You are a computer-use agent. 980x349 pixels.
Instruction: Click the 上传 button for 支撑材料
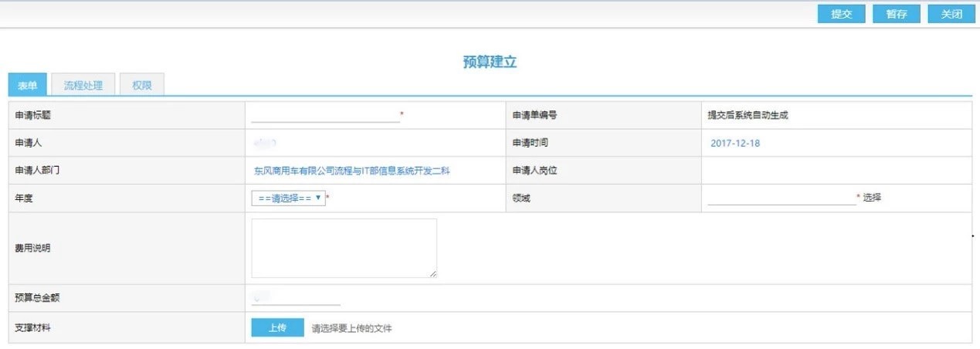[x=277, y=328]
